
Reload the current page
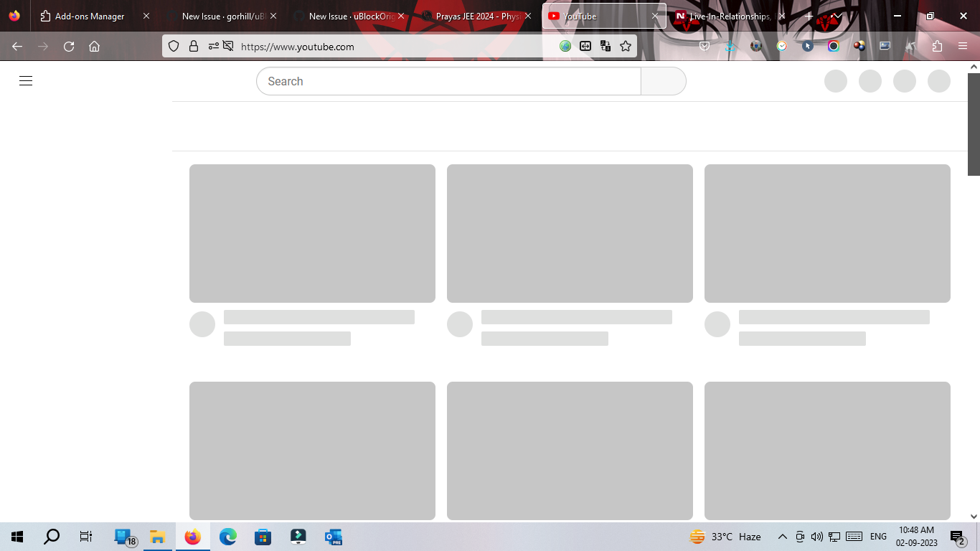click(x=68, y=45)
